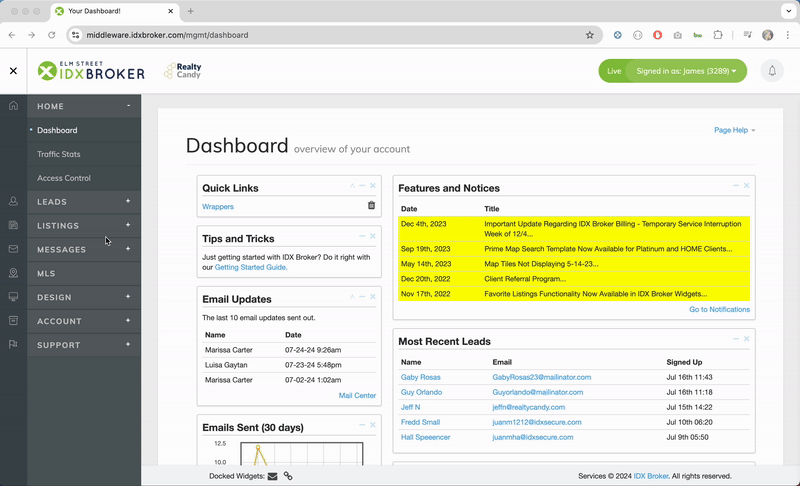Open lead Guy Orlando
This screenshot has width=800, height=486.
[x=421, y=392]
